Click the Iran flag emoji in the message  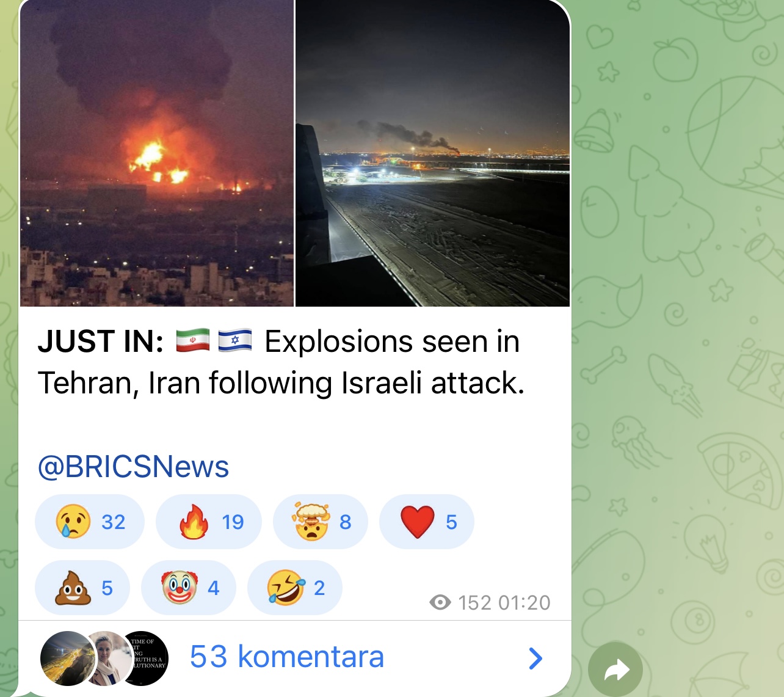(193, 341)
